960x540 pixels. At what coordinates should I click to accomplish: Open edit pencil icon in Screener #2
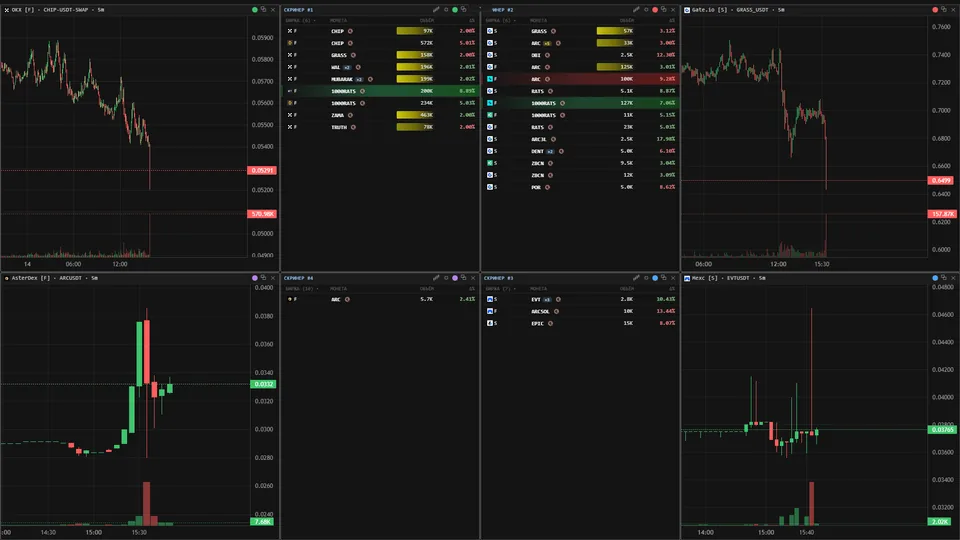(x=636, y=10)
